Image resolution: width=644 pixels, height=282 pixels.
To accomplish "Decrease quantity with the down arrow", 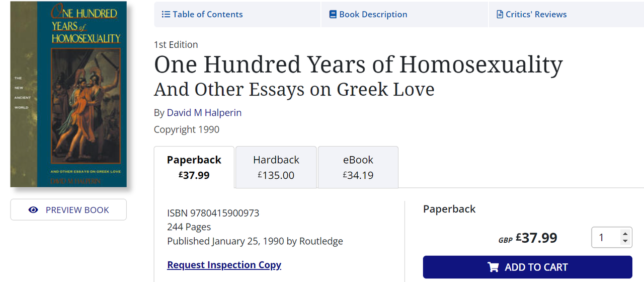I will click(625, 241).
